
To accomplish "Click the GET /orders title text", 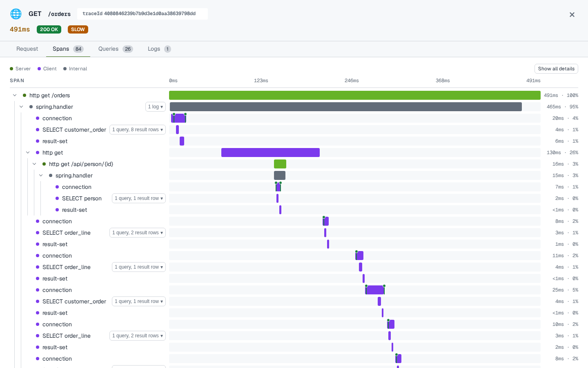I will tap(49, 14).
